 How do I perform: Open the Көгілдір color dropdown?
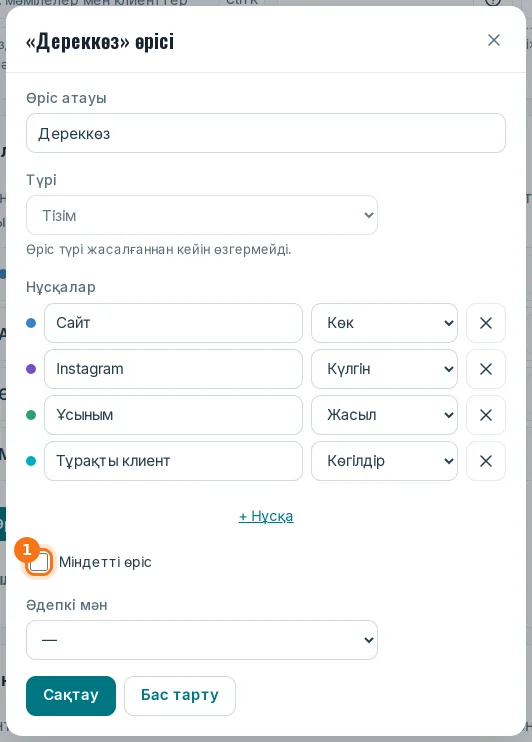pos(384,461)
